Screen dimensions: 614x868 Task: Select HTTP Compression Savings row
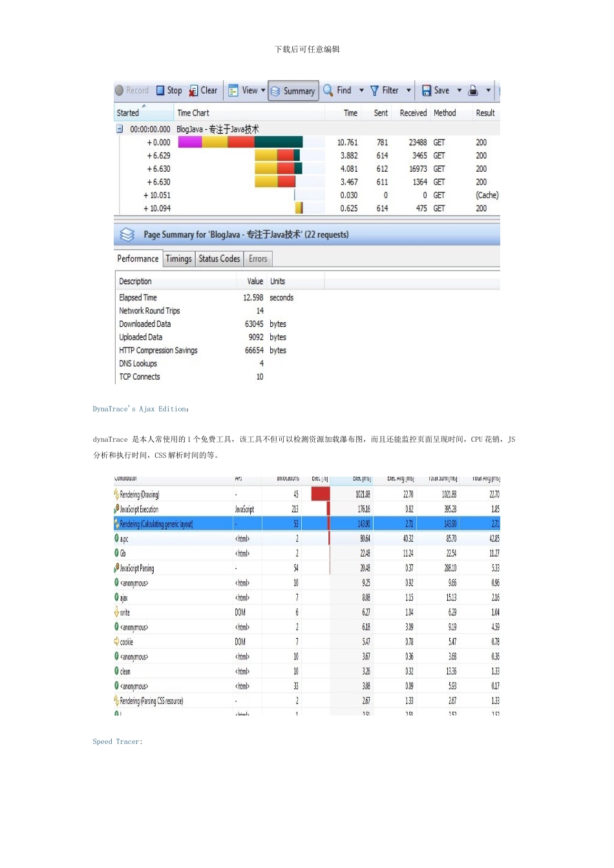click(x=220, y=351)
